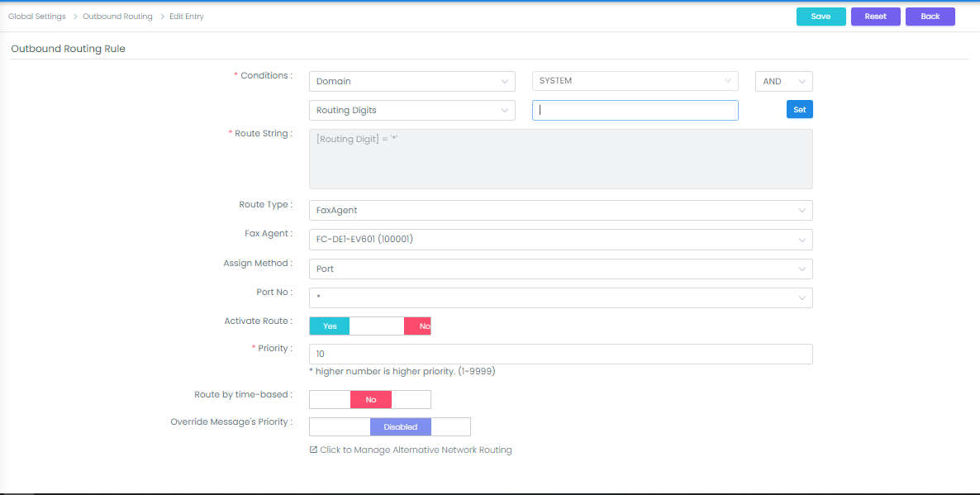The width and height of the screenshot is (980, 495).
Task: Click the Priority input field
Action: pos(560,354)
